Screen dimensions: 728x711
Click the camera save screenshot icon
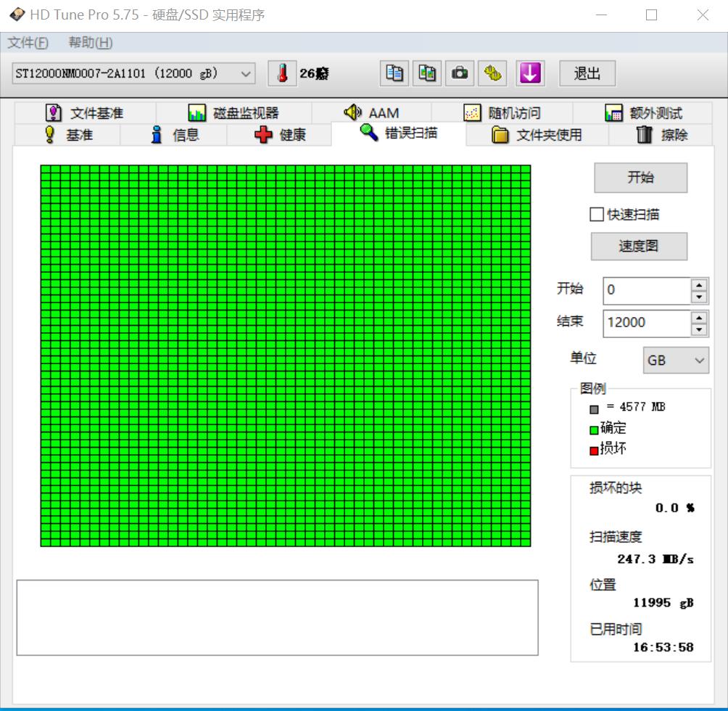460,73
